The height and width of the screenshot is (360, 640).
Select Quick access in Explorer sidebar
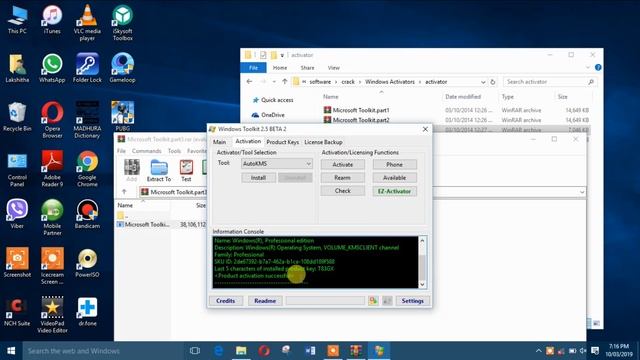pos(277,100)
